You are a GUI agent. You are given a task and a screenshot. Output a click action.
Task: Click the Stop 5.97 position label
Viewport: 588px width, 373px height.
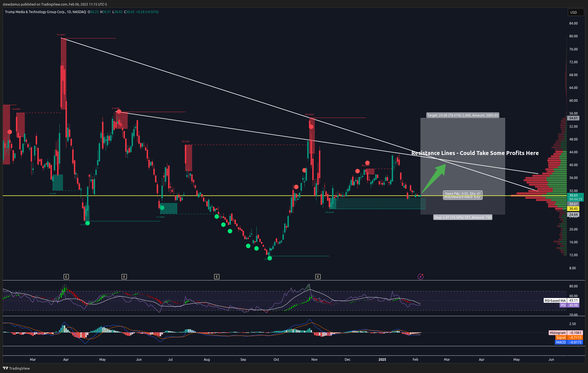click(463, 217)
